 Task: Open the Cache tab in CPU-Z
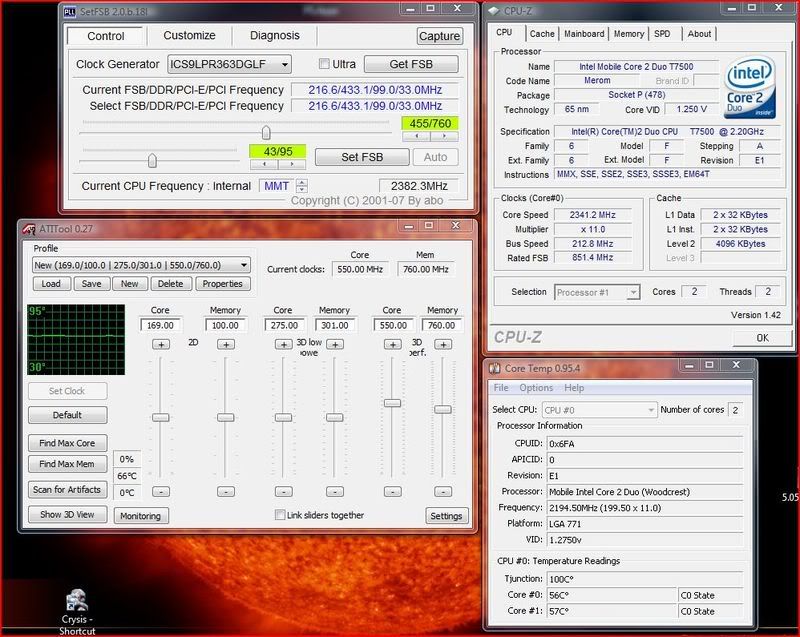tap(542, 34)
